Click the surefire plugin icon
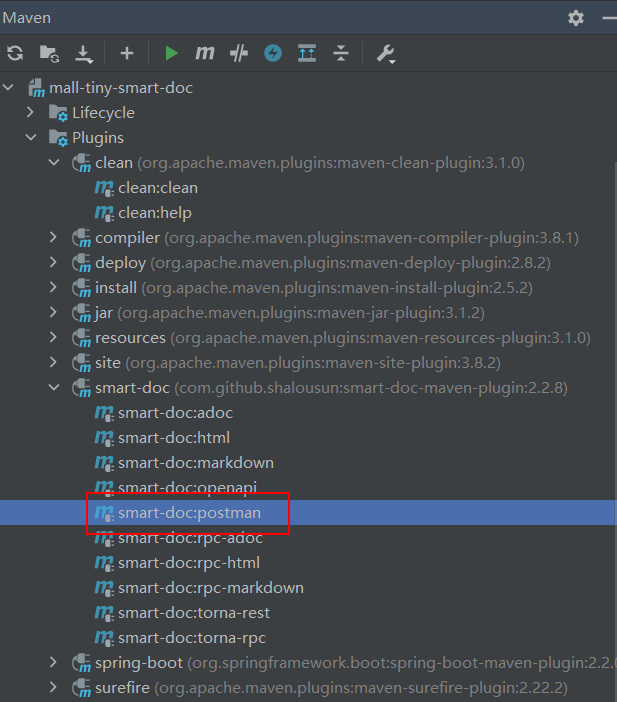Image resolution: width=617 pixels, height=702 pixels. pyautogui.click(x=81, y=688)
